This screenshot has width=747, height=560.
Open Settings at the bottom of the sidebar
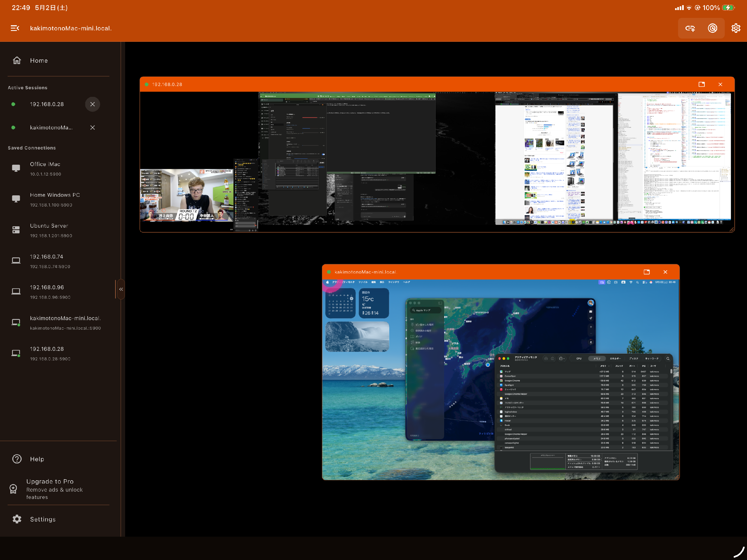(58, 519)
